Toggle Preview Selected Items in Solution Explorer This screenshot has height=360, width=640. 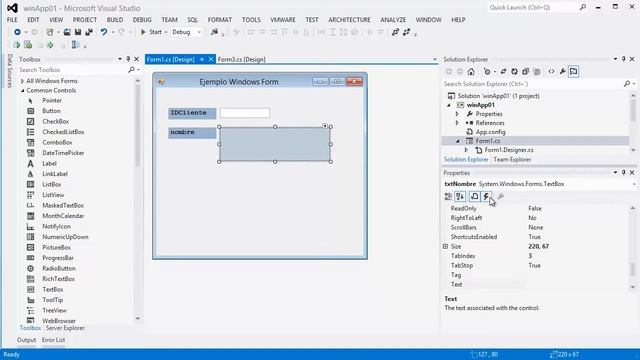pos(573,71)
